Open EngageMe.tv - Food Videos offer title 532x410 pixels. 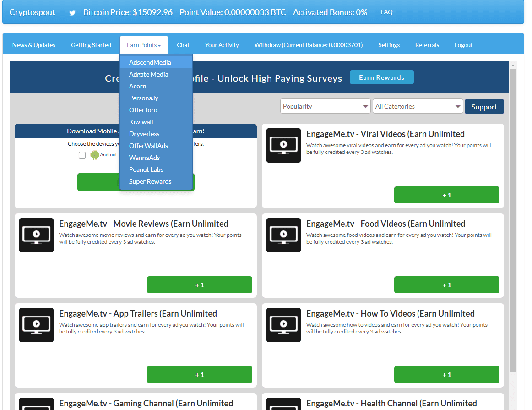385,224
